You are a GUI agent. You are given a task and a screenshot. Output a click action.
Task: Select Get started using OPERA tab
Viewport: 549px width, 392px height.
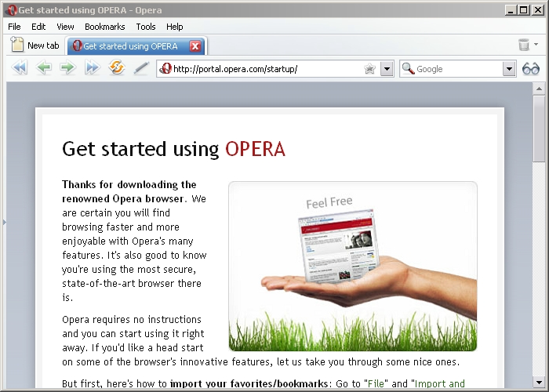pos(136,45)
